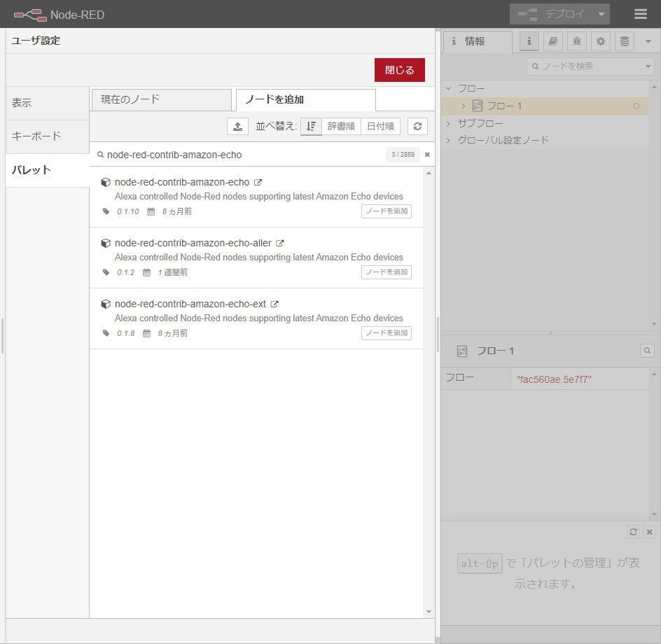Open the sidebar tabs dropdown arrow
This screenshot has width=661, height=644.
[x=648, y=41]
